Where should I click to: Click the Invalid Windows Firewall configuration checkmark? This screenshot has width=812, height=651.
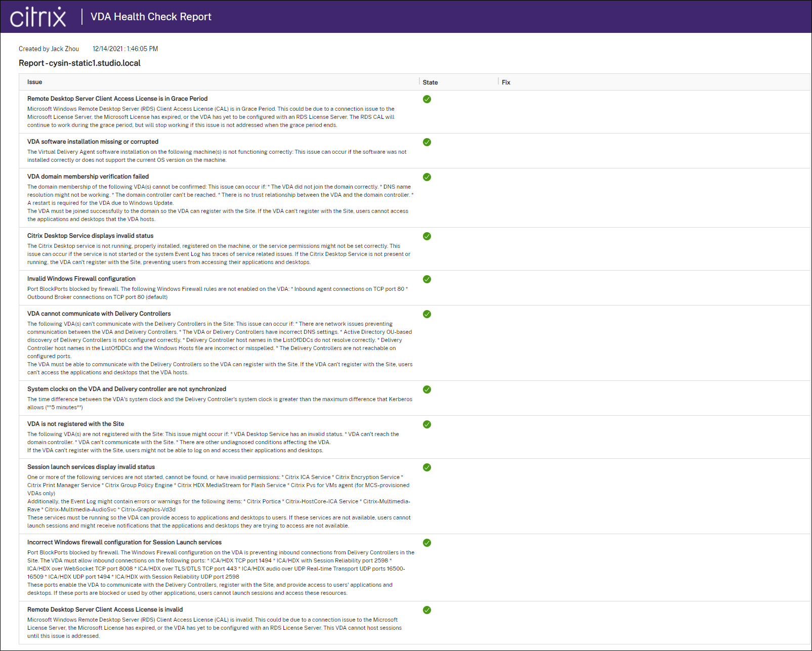(x=427, y=279)
